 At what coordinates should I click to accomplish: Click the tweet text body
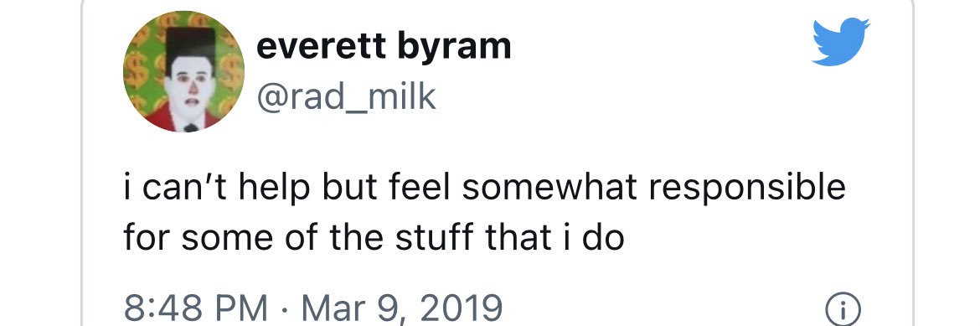pos(484,213)
